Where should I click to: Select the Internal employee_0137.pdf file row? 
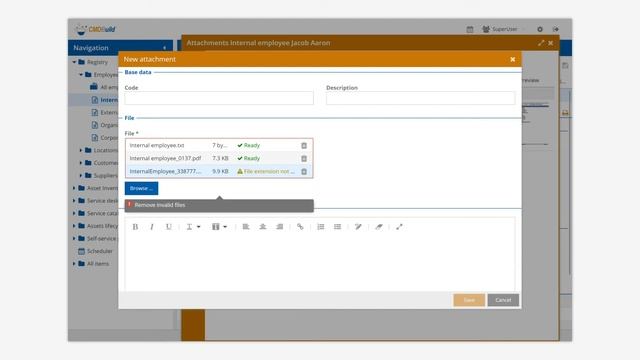(x=219, y=159)
